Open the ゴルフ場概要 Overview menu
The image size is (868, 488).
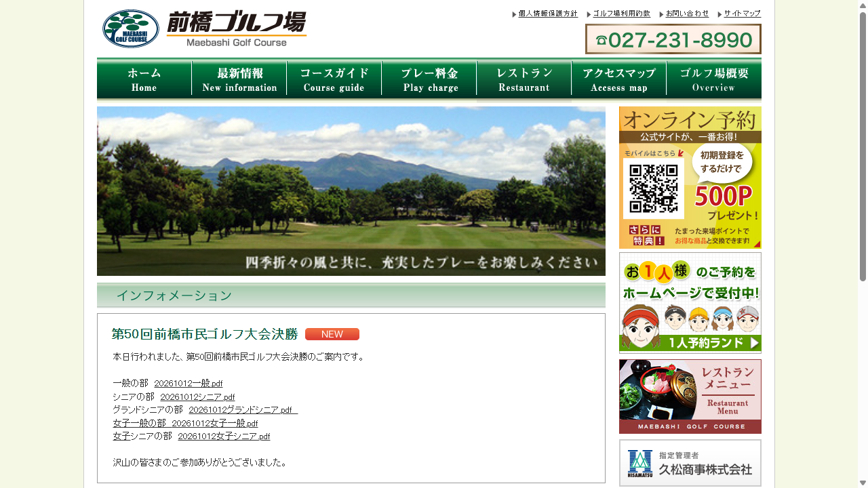714,80
